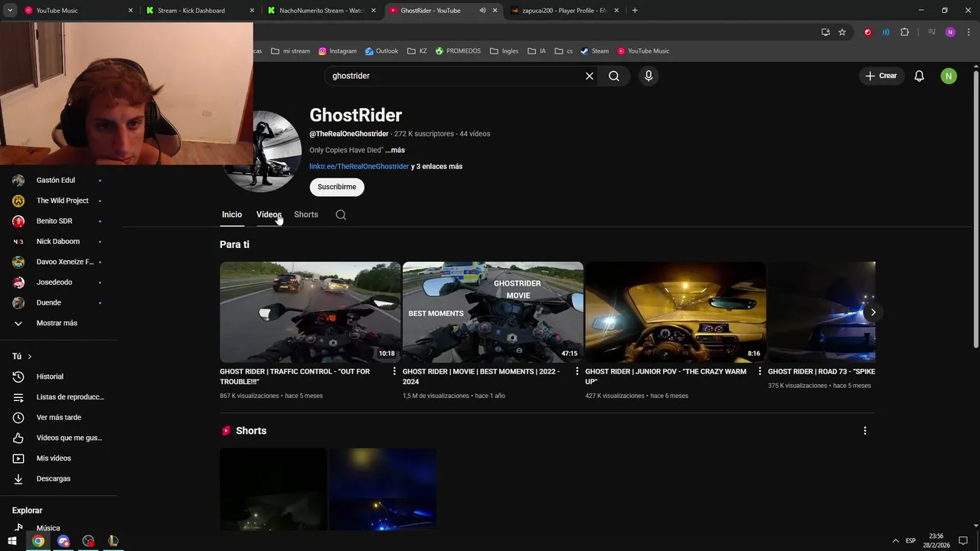Expand subscriptions with Mostrar más
980x551 pixels.
tap(58, 323)
